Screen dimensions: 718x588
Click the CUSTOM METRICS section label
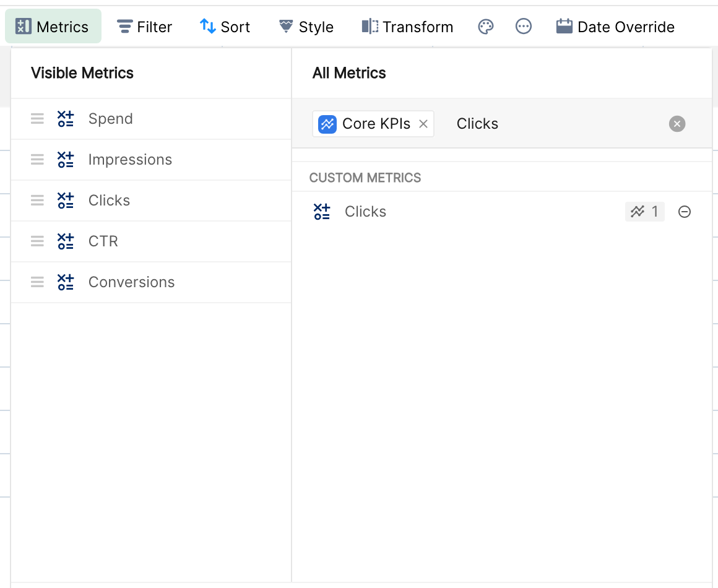click(365, 178)
